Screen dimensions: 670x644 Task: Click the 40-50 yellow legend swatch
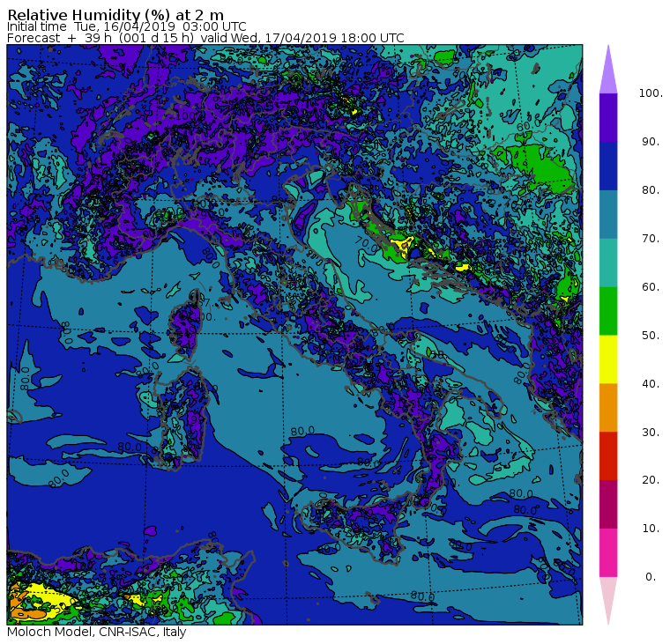(x=608, y=359)
